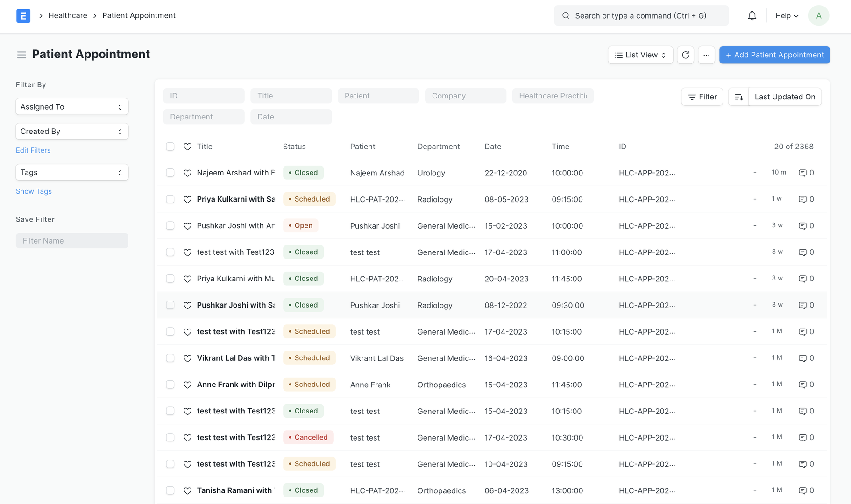Viewport: 851px width, 504px height.
Task: Open comments on the 08-05-2023 row
Action: pyautogui.click(x=806, y=199)
